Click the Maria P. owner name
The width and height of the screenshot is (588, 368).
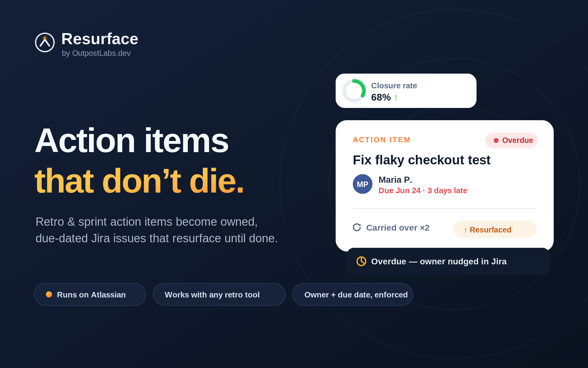click(395, 180)
